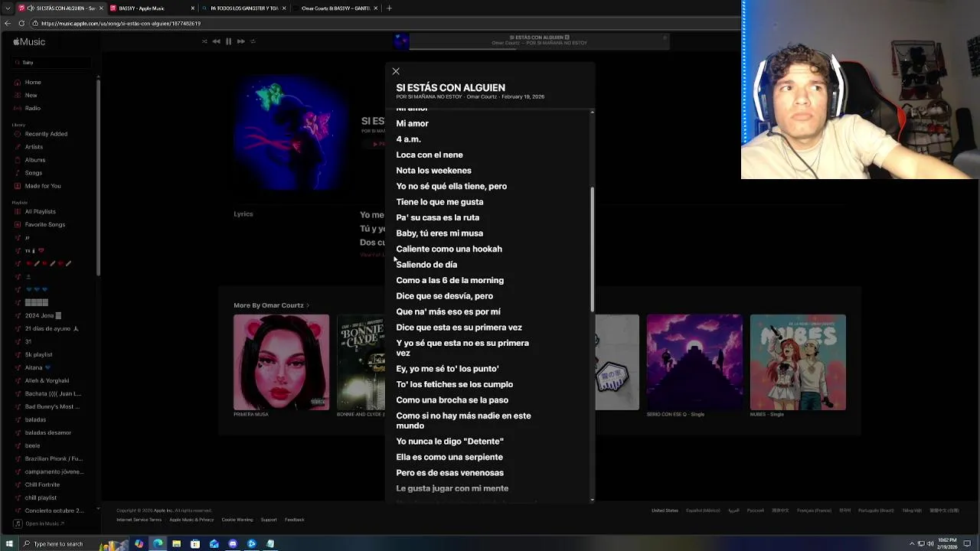
Task: Focus the Apple Music search field
Action: 52,62
